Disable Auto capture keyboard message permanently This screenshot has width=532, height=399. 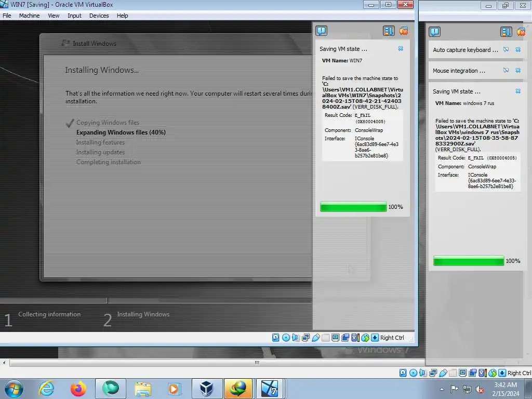pyautogui.click(x=506, y=49)
